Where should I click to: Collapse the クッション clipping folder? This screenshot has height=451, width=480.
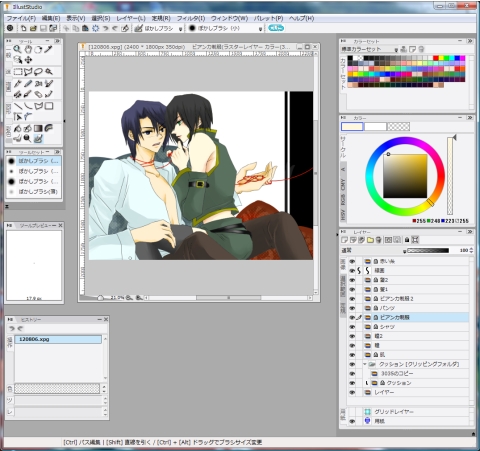[x=365, y=364]
